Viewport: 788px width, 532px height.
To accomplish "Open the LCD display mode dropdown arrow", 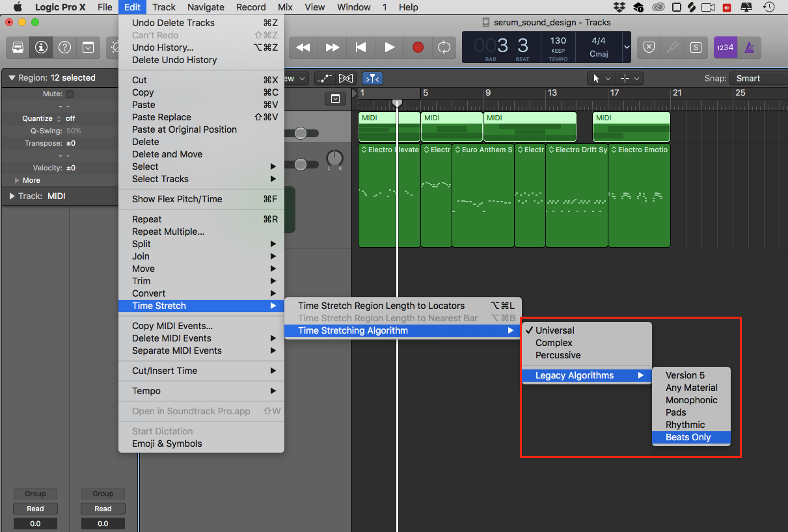I will (627, 47).
